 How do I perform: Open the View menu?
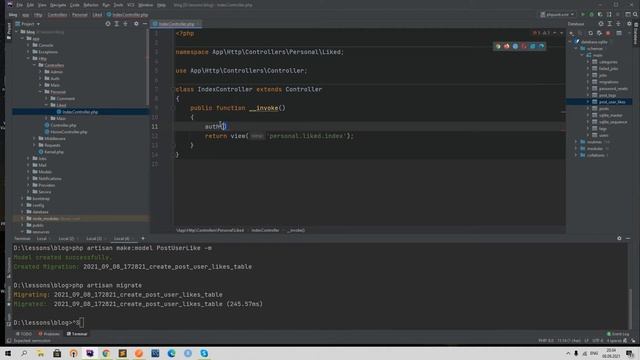42,5
